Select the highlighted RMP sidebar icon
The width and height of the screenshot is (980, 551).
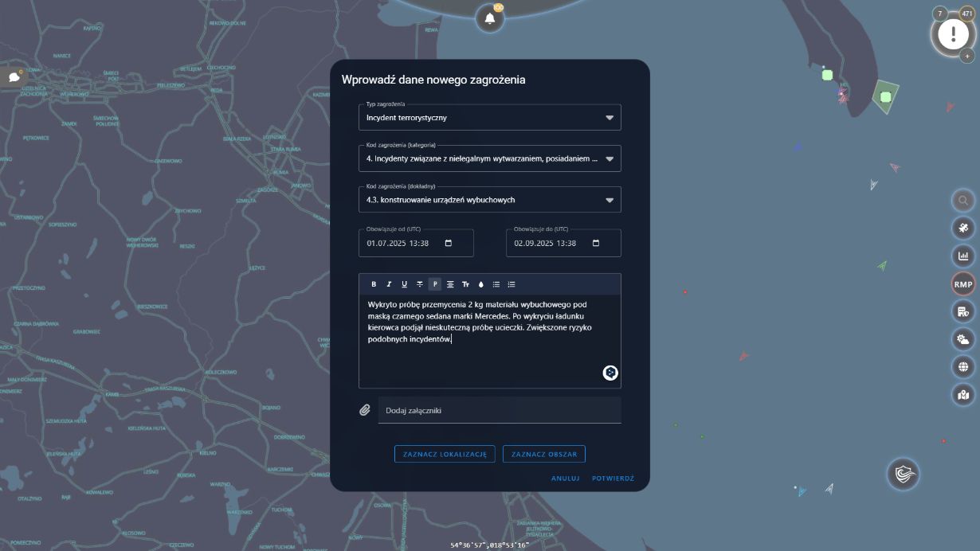[963, 283]
